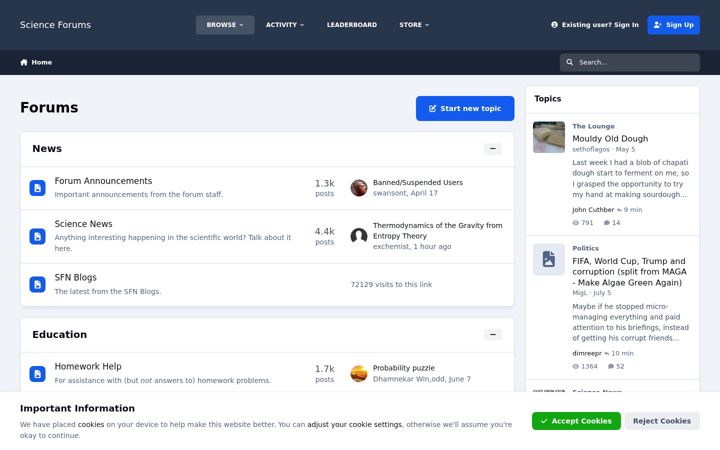Open the SFN Blogs link
720x450 pixels.
pos(76,277)
